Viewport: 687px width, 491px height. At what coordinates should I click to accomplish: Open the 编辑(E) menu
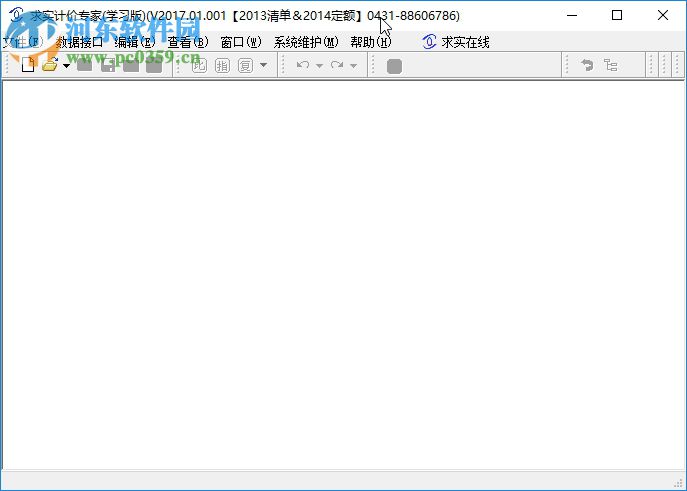(x=135, y=42)
